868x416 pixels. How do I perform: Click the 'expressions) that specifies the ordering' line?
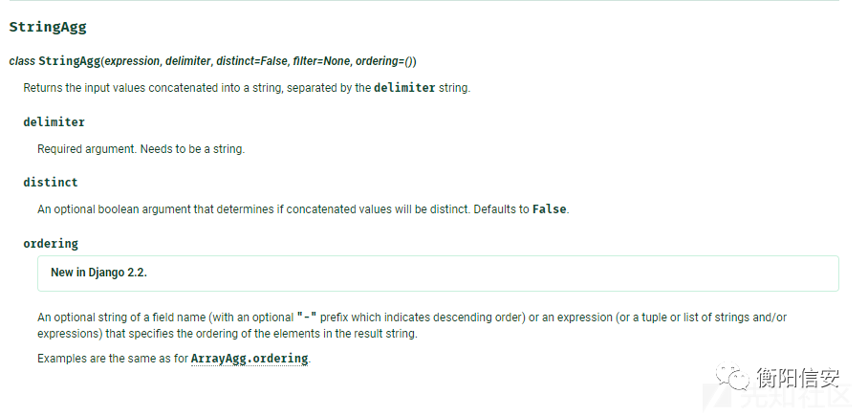[228, 334]
